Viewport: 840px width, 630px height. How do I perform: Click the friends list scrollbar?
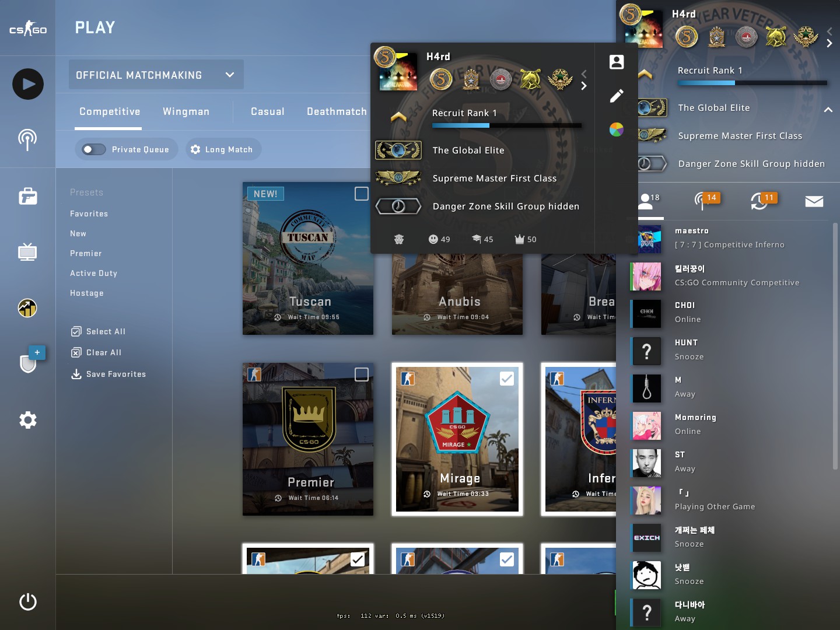tap(835, 347)
